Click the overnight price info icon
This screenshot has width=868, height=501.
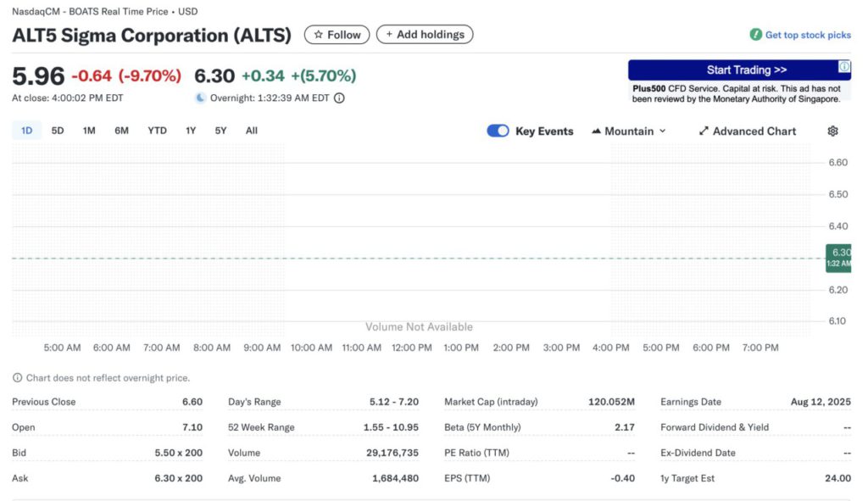pyautogui.click(x=339, y=97)
